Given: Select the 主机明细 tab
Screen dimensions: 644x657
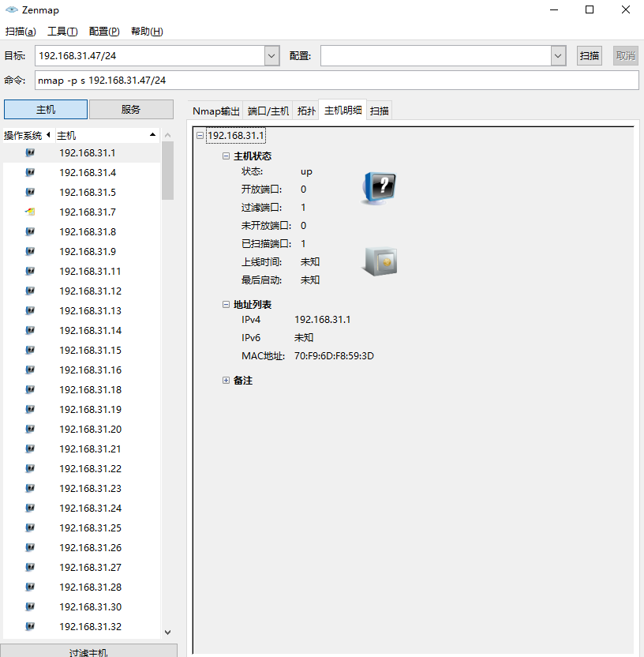Looking at the screenshot, I should tap(343, 111).
